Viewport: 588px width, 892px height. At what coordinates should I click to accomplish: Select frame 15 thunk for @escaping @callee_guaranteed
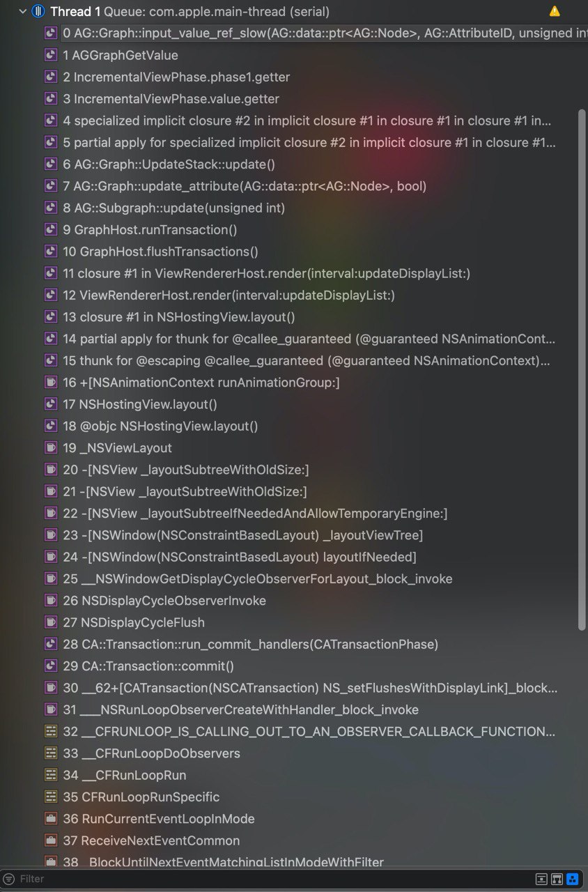point(307,361)
